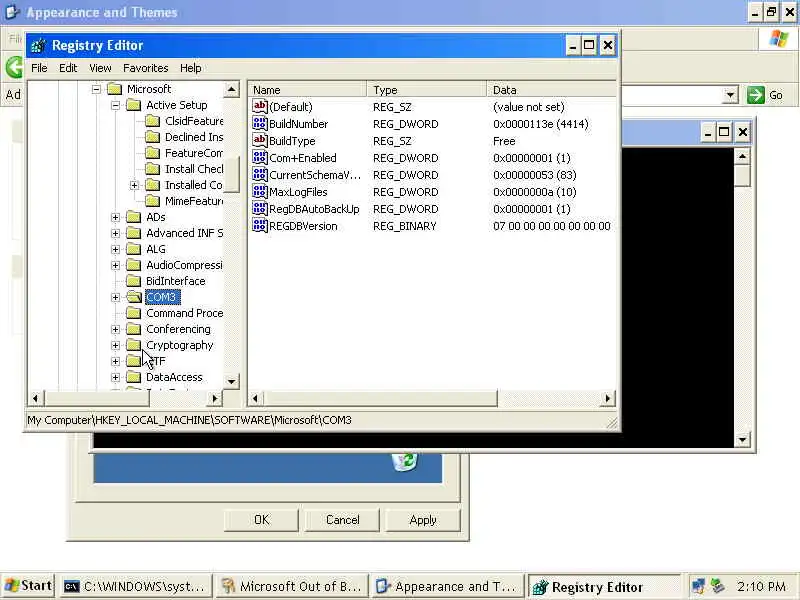Click Registry Editor title bar icon
Viewport: 800px width, 600px height.
point(38,46)
